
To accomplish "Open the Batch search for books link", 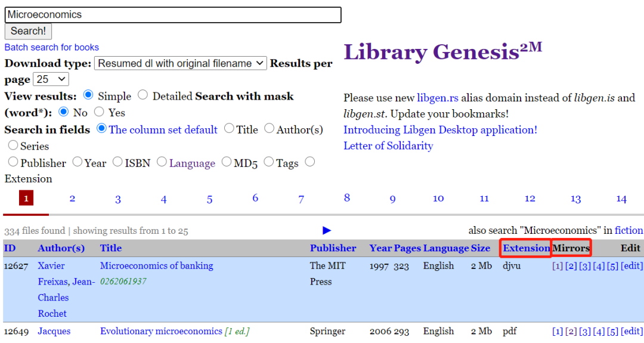I will click(x=52, y=47).
